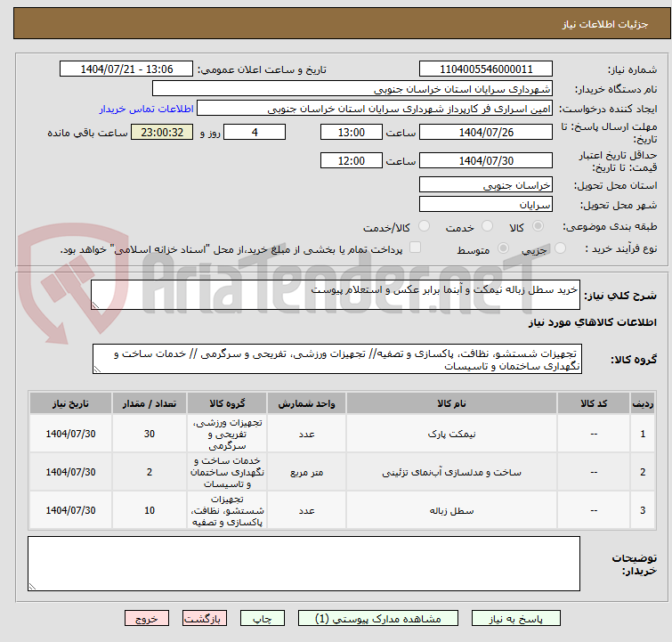This screenshot has width=672, height=642.
Task: Click the استان محل تحویل field خراسان جنوبی
Action: (486, 184)
